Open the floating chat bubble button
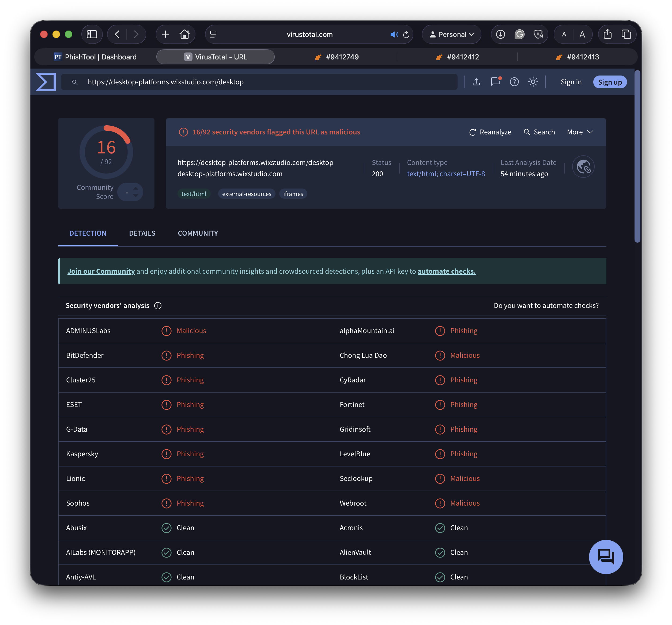 [x=606, y=557]
